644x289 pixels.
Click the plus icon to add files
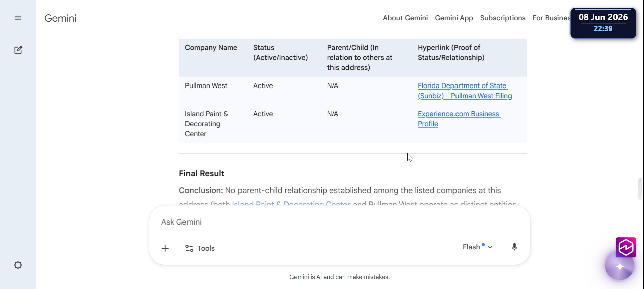pyautogui.click(x=165, y=248)
